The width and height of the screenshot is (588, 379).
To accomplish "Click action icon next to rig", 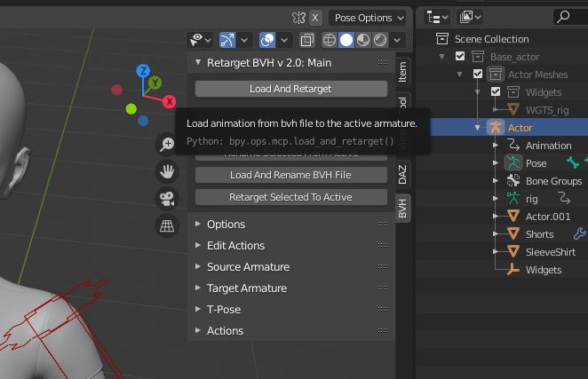I will [x=564, y=198].
